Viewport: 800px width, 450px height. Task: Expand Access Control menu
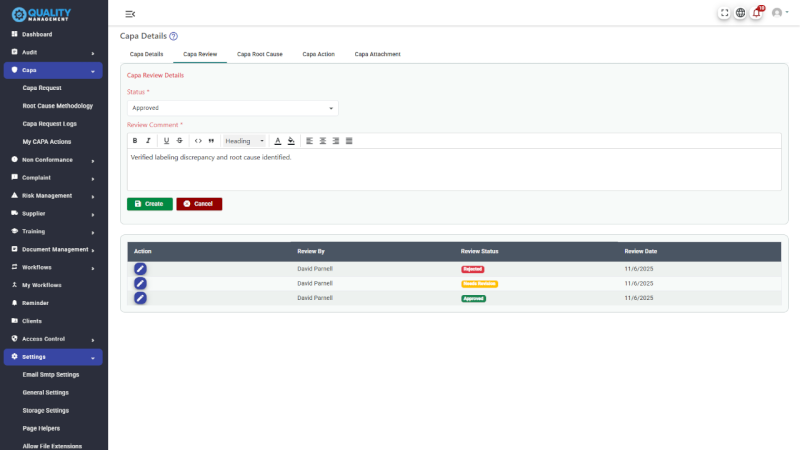[53, 339]
